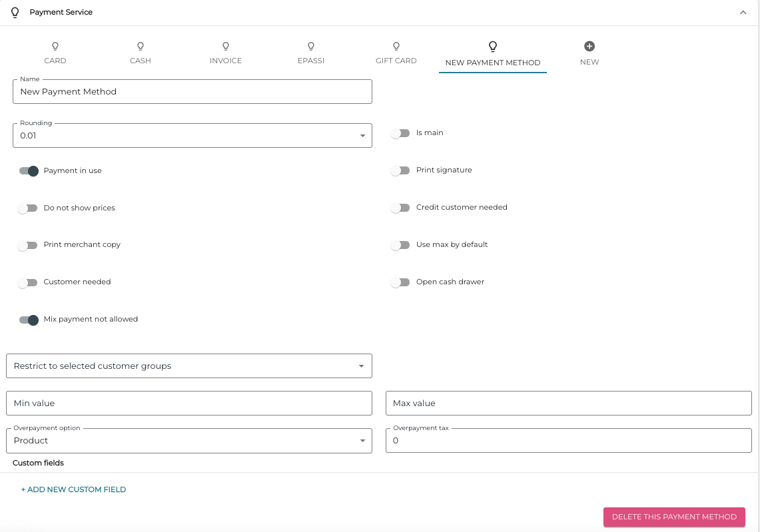Disable the Payment in use toggle
Screen dimensions: 760x532
click(29, 170)
